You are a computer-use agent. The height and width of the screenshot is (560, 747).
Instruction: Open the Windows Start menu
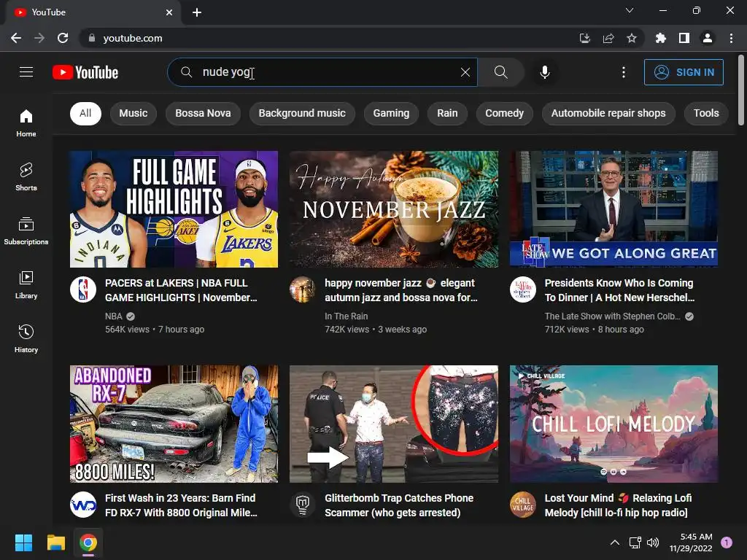(23, 542)
